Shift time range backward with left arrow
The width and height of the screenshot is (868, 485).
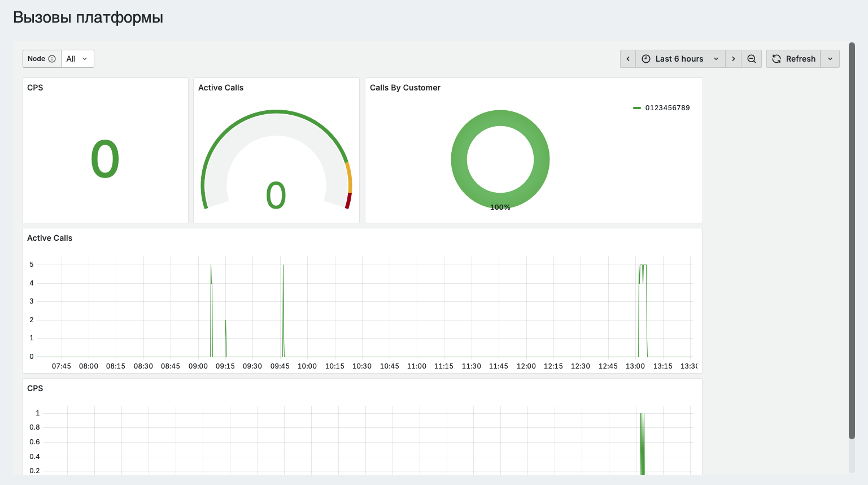coord(628,59)
